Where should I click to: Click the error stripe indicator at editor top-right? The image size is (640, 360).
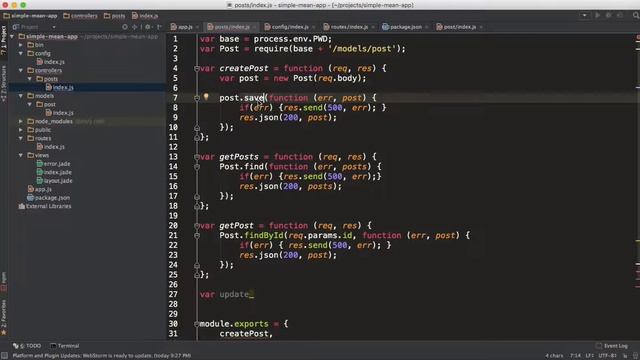click(x=638, y=38)
